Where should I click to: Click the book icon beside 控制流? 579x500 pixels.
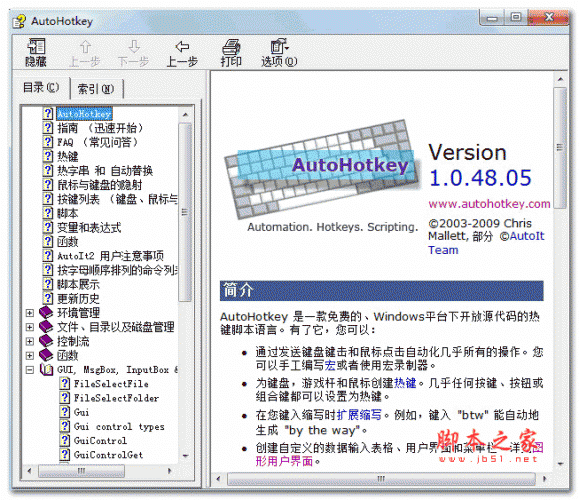46,340
